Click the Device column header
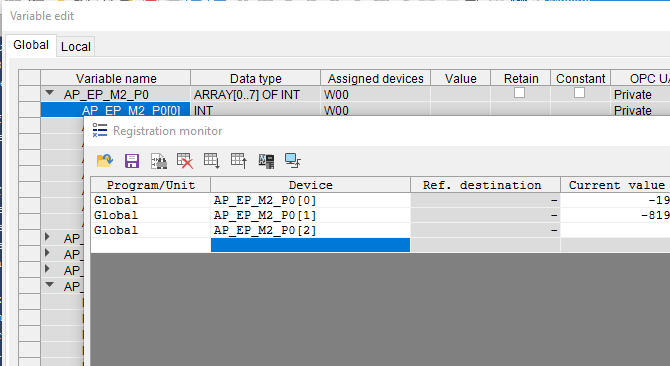 (x=311, y=185)
